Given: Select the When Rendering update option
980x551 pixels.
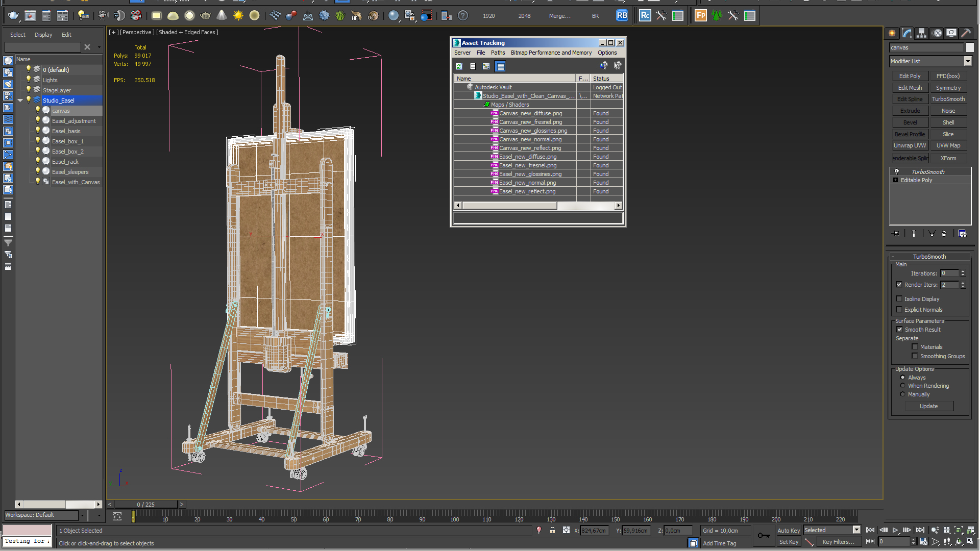Looking at the screenshot, I should point(902,386).
